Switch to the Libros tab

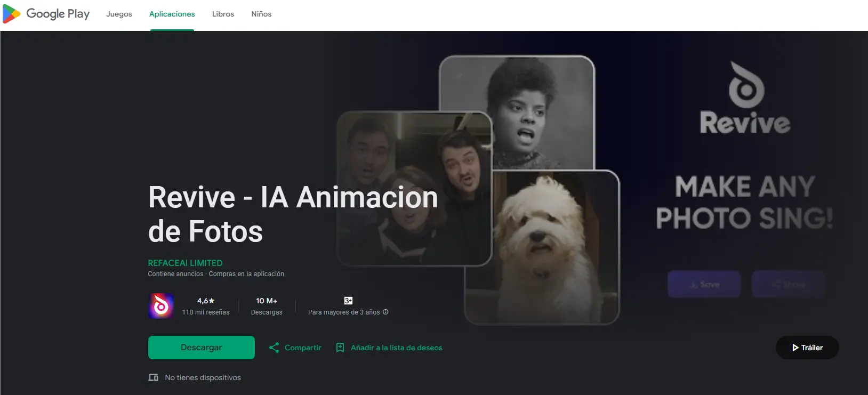(223, 14)
